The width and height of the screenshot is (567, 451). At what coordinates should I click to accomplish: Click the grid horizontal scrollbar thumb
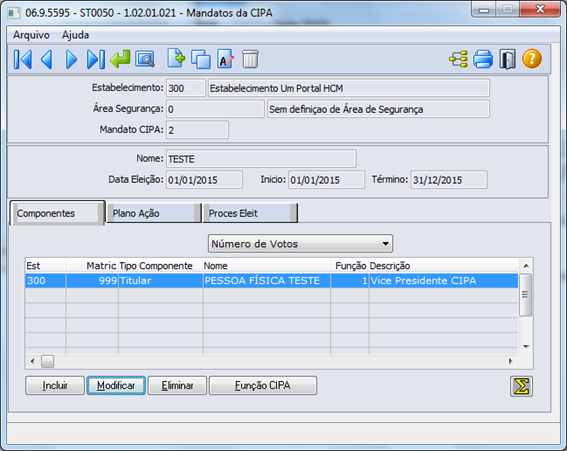[x=47, y=361]
